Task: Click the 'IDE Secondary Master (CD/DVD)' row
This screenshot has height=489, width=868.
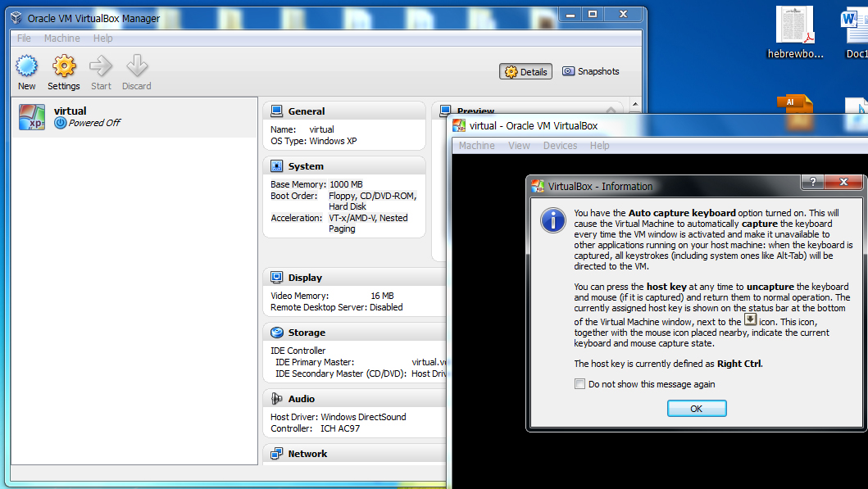Action: pos(361,374)
